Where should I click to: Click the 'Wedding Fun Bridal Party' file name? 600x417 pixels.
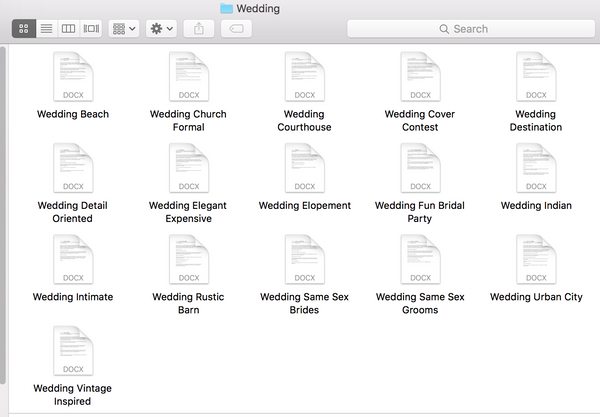[x=420, y=212]
